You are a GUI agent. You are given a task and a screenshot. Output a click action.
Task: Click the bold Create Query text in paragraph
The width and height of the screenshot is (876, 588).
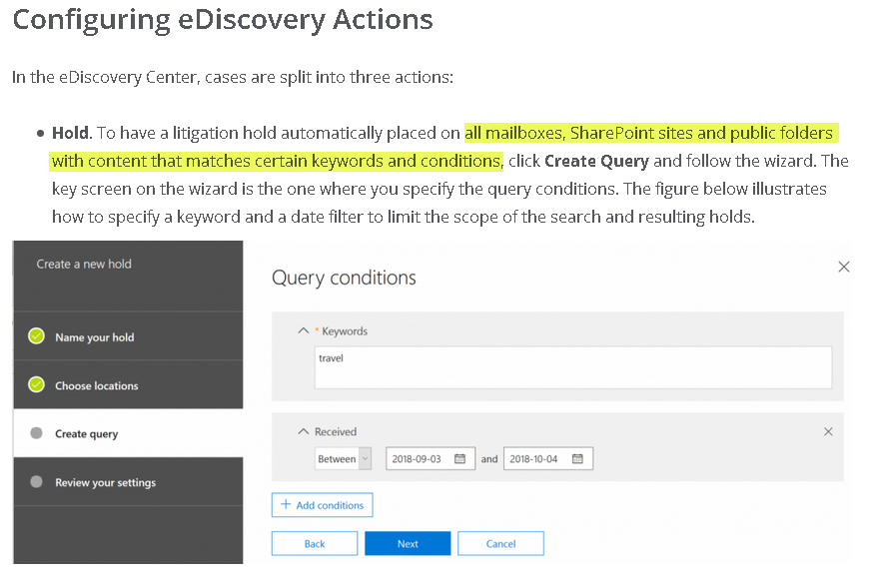tap(596, 161)
